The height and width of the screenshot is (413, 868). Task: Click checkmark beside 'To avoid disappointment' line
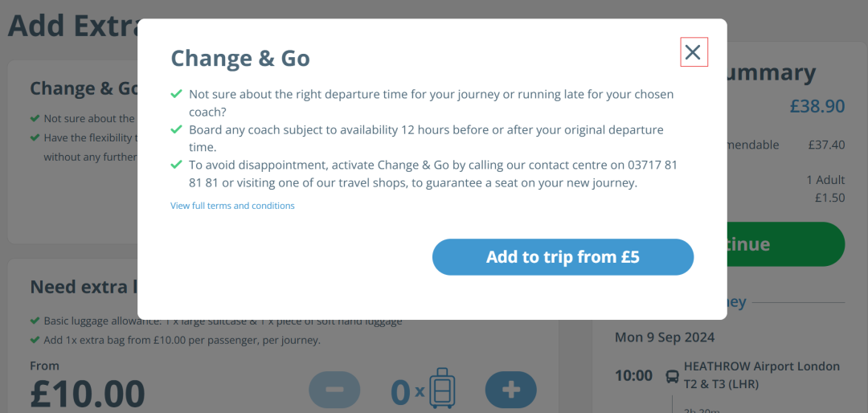click(177, 165)
